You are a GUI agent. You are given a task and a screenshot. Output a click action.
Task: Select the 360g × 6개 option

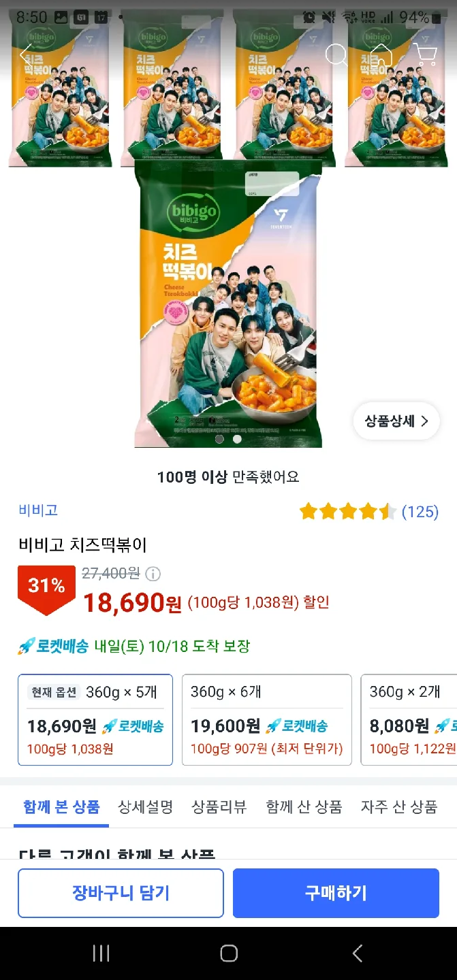point(266,719)
